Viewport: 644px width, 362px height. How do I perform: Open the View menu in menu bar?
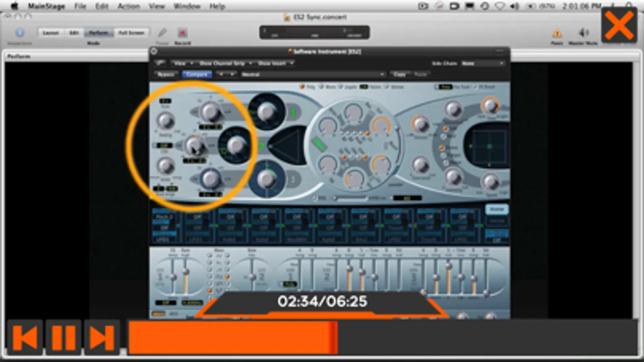point(157,6)
